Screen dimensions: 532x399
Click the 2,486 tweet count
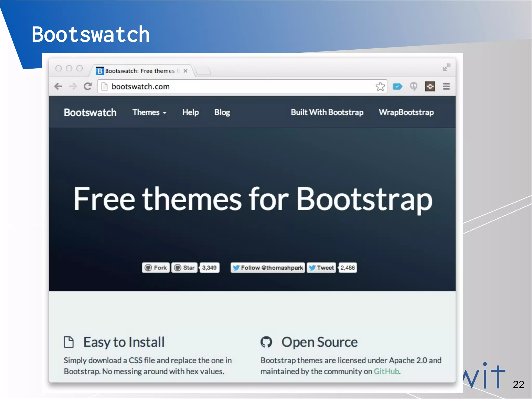coord(348,268)
